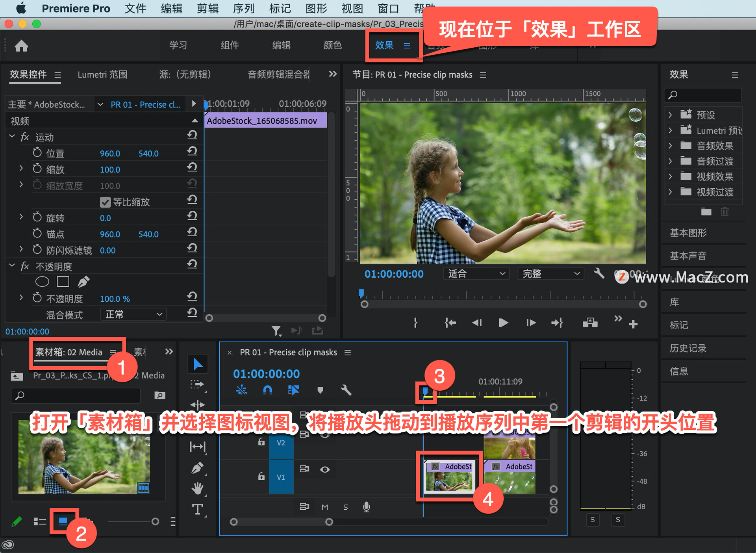This screenshot has height=553, width=756.
Task: Select the Type tool
Action: (198, 509)
